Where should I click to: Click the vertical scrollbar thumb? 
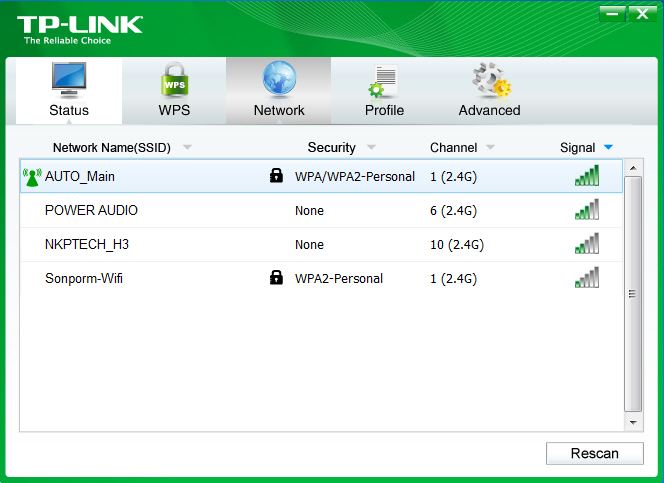pos(633,294)
